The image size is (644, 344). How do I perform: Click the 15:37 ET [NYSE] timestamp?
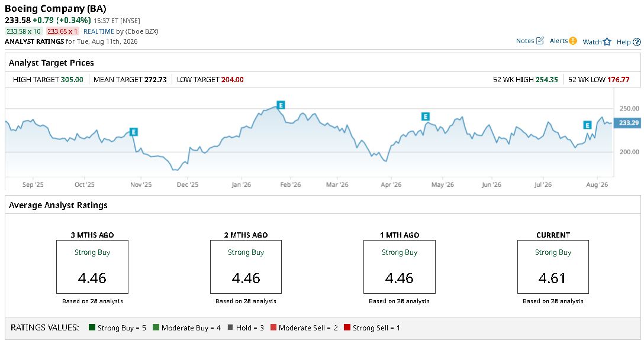[x=117, y=21]
